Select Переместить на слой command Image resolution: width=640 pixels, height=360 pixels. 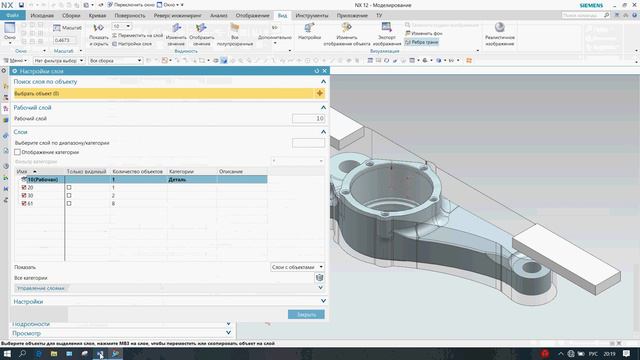point(137,36)
